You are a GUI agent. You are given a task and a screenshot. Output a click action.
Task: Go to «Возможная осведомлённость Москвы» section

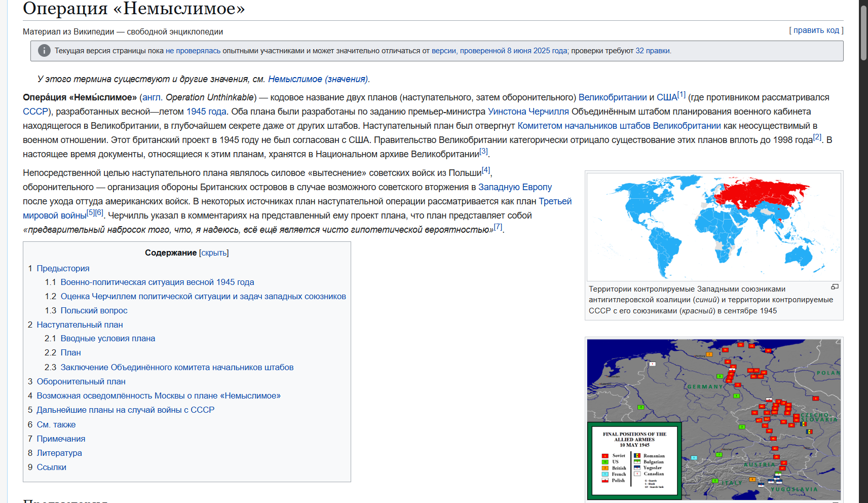(x=159, y=396)
